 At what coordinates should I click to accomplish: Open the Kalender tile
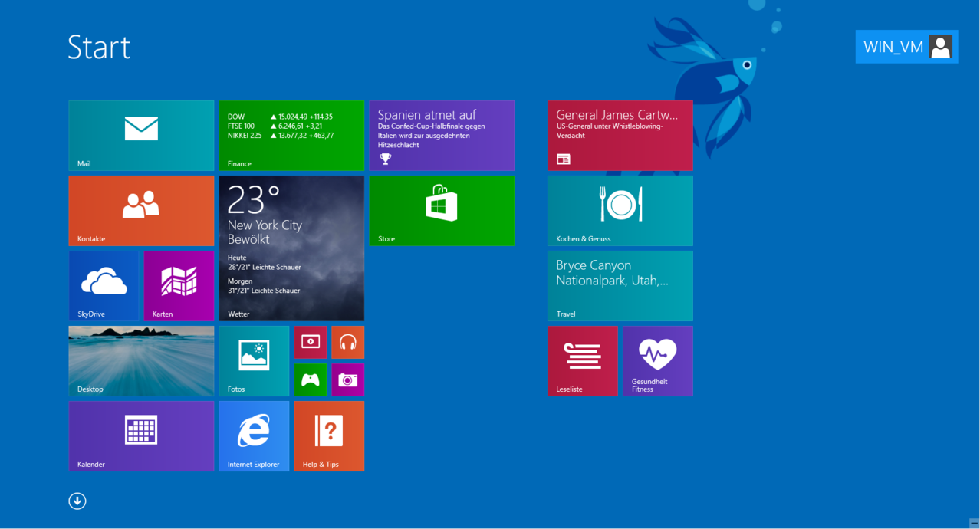[x=141, y=435]
